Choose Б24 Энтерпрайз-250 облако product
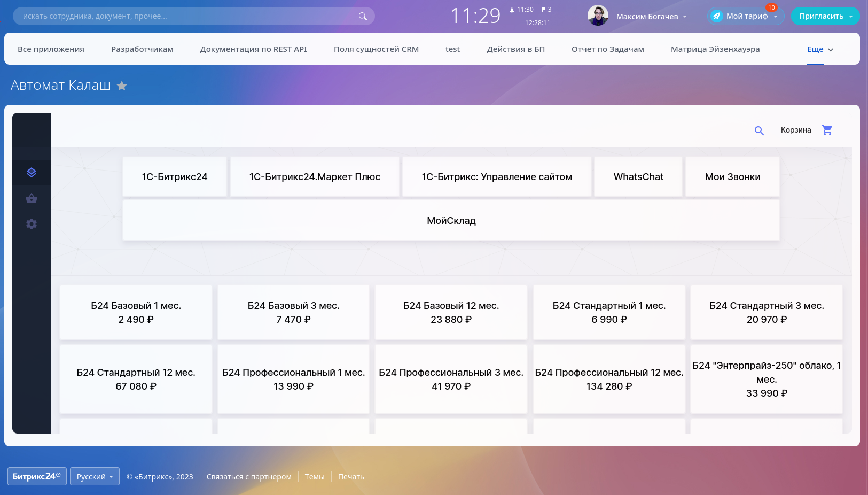The width and height of the screenshot is (868, 495). click(767, 380)
